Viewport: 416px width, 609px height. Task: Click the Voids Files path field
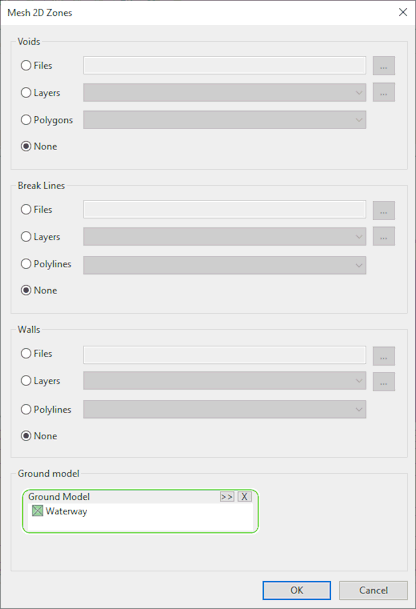point(225,65)
